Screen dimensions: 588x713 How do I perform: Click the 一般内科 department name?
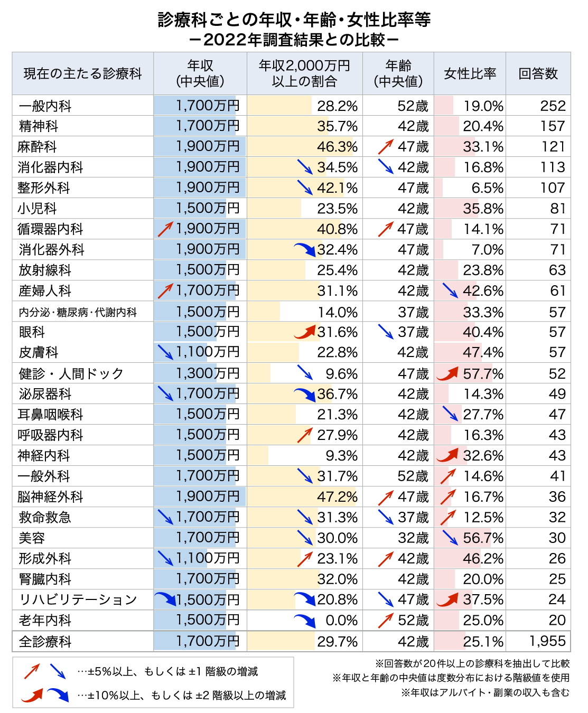45,106
